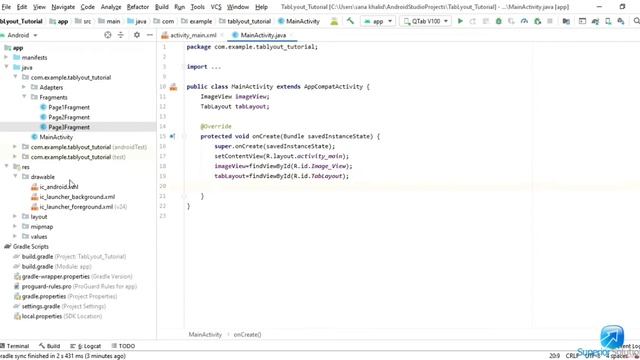Expand the values folder
Viewport: 640px width, 360px height.
15,236
